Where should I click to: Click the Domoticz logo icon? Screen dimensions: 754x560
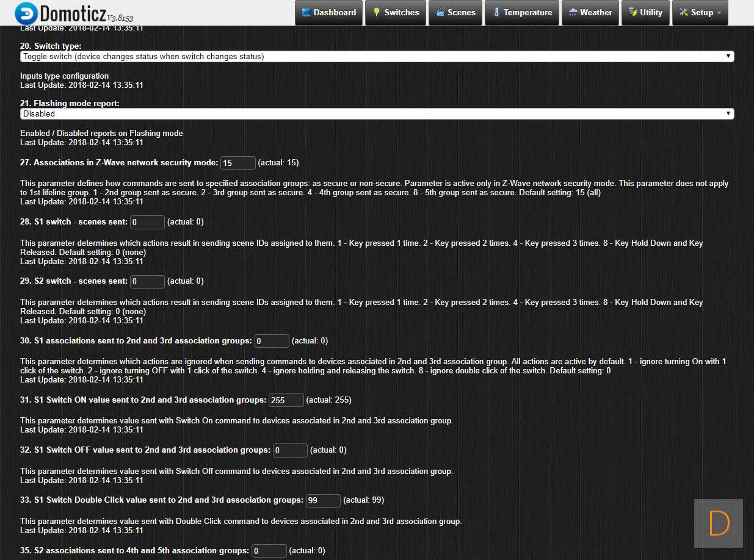click(x=26, y=12)
